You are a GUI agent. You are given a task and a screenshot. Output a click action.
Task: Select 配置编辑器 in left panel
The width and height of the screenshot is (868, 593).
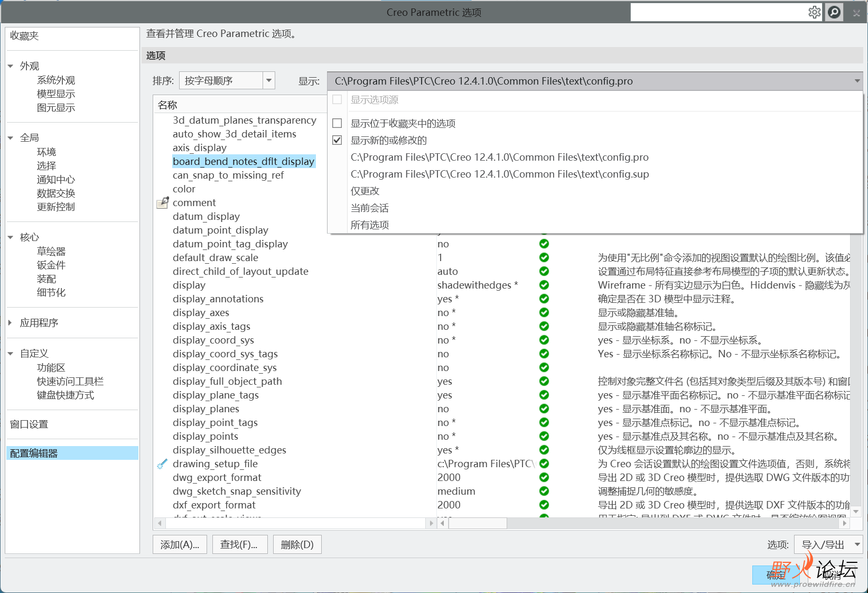(x=72, y=453)
